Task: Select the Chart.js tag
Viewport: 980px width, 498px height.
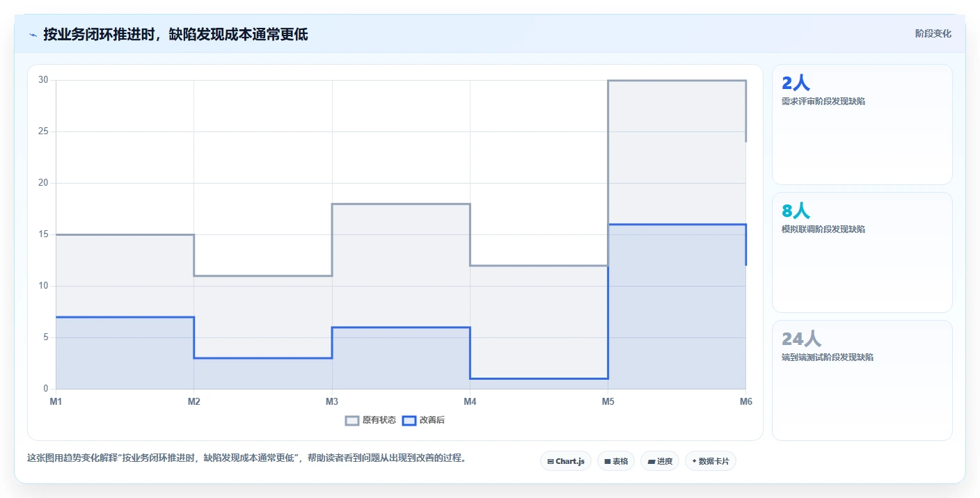Action: (566, 461)
